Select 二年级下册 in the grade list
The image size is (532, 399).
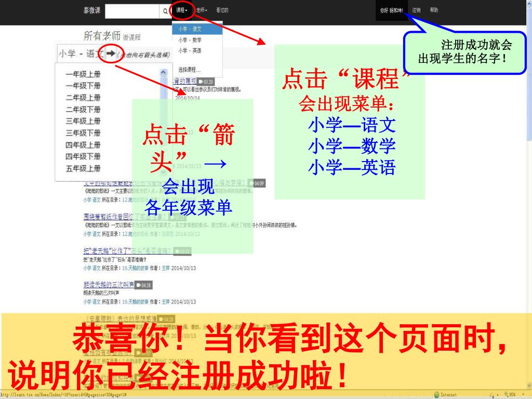83,109
